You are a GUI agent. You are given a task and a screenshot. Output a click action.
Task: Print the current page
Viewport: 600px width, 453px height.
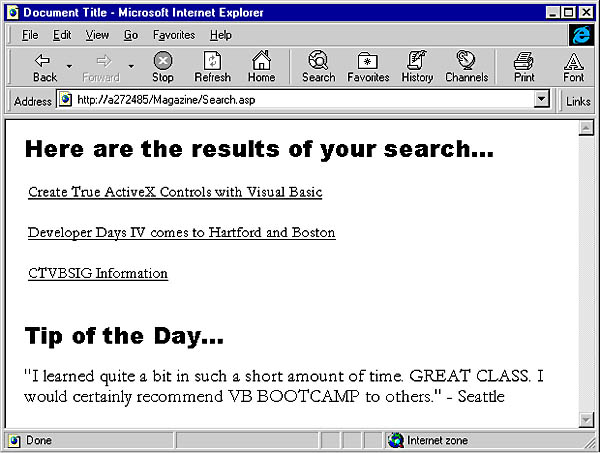point(524,68)
